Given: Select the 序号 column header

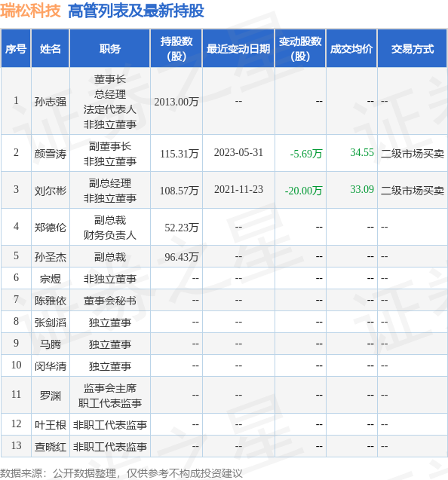Looking at the screenshot, I should (x=16, y=49).
